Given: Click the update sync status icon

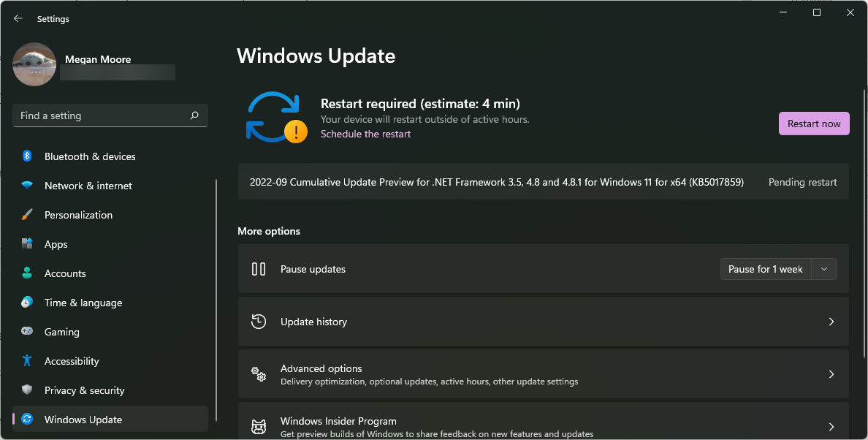Looking at the screenshot, I should point(276,118).
